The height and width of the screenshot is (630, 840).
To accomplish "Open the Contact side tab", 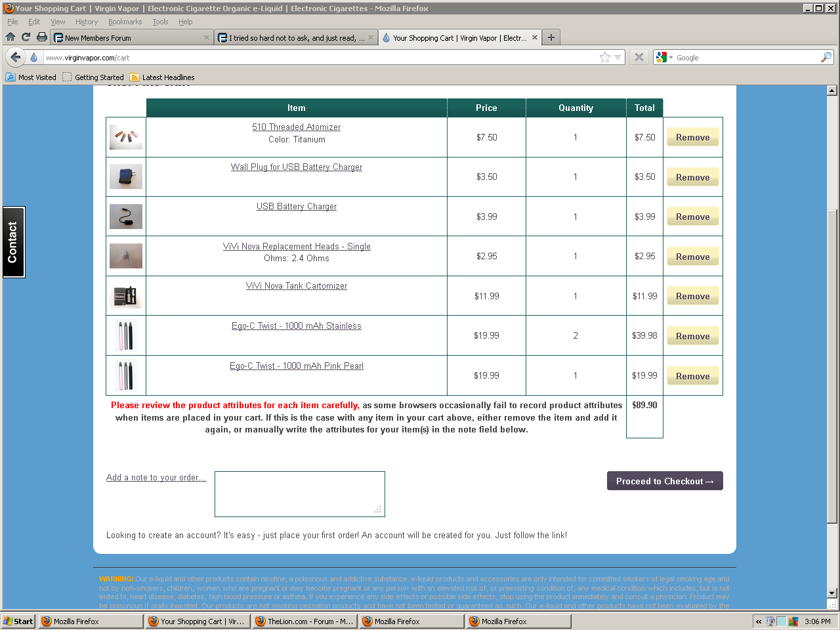I will (x=14, y=242).
